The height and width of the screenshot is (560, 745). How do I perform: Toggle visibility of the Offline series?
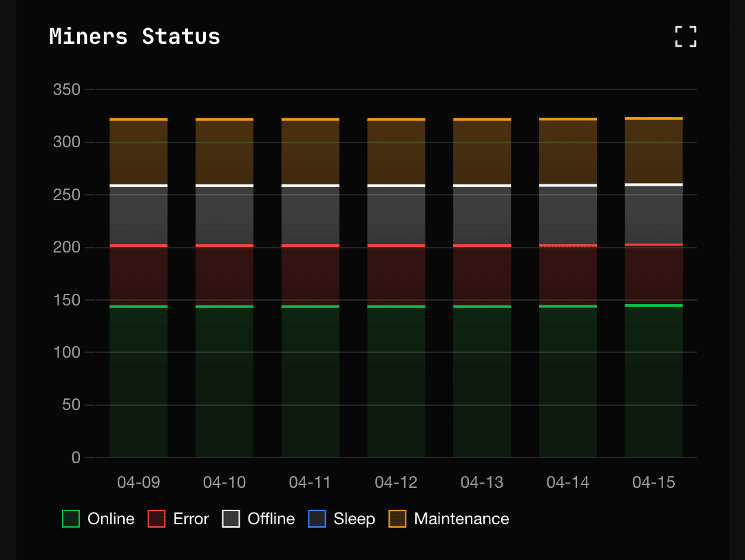coord(258,519)
